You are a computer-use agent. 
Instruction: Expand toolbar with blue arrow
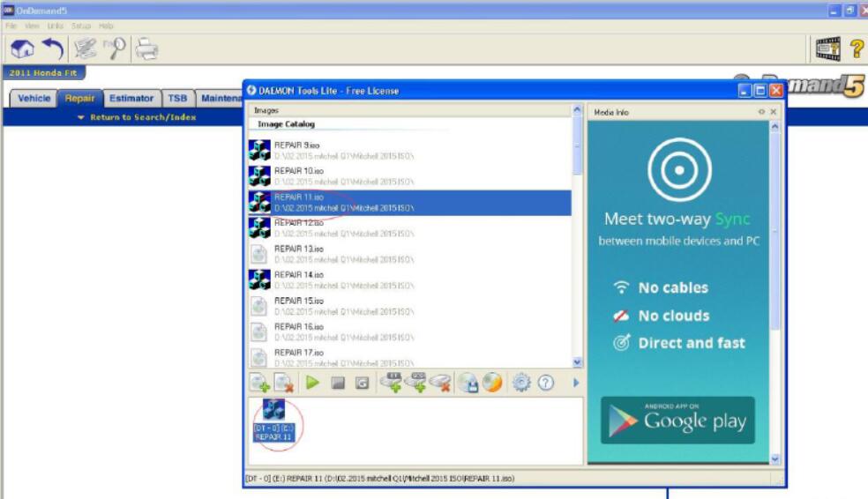[x=576, y=383]
